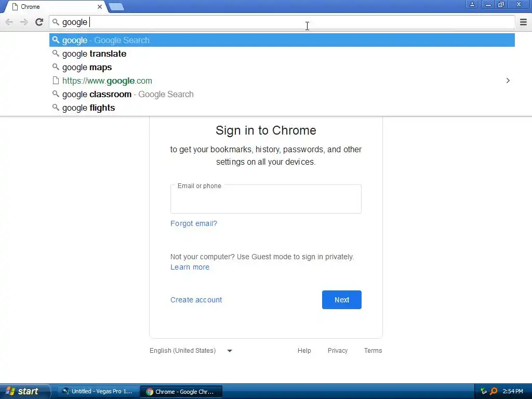Click the forward navigation arrow

(24, 22)
